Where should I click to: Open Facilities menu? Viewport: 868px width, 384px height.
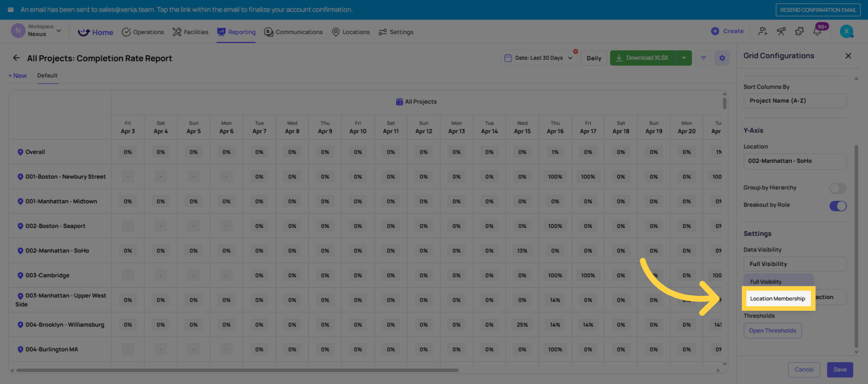coord(190,32)
